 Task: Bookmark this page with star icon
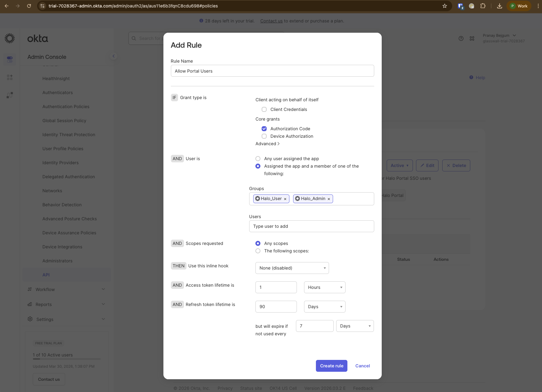pyautogui.click(x=445, y=6)
